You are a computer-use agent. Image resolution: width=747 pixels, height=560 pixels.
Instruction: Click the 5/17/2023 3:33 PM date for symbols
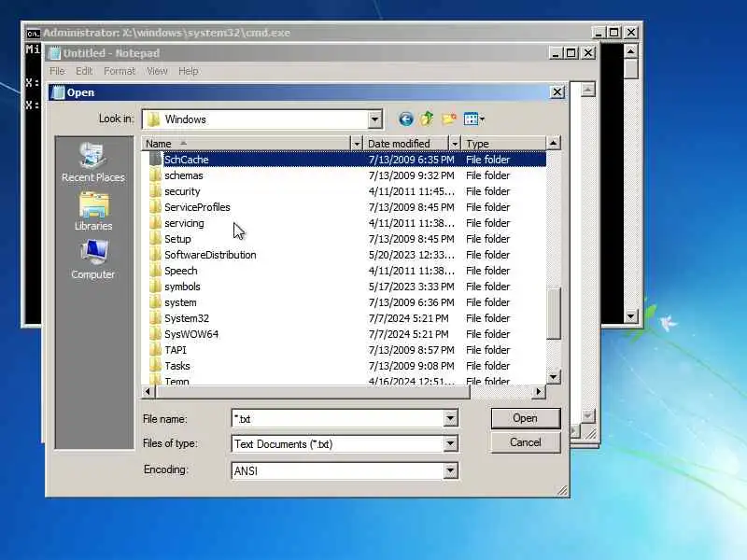point(411,287)
